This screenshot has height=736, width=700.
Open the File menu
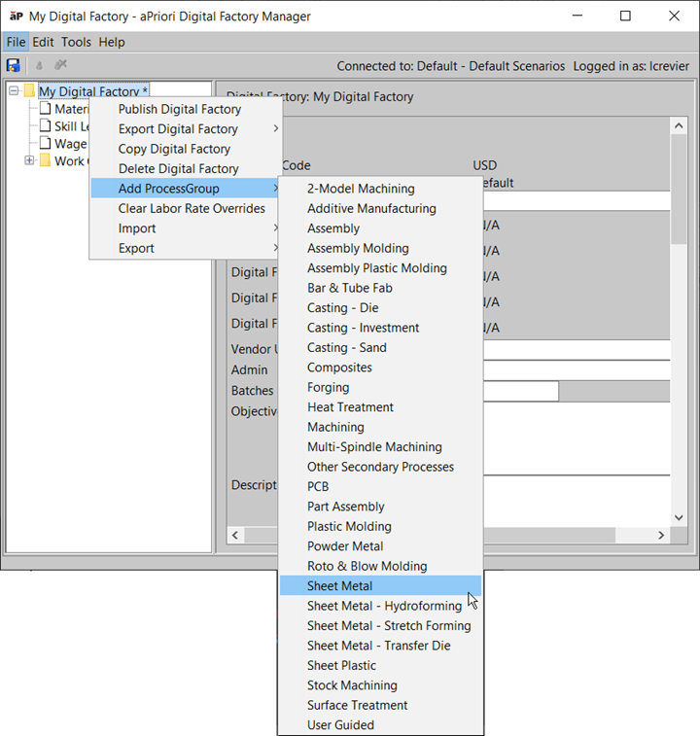click(x=16, y=42)
